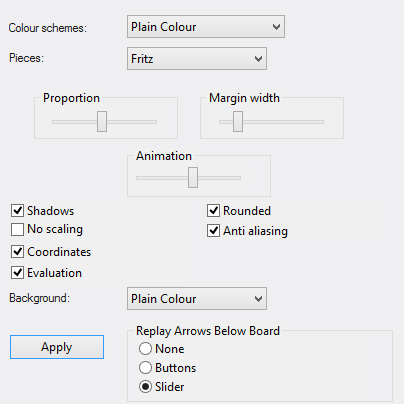Click the Colour schemes dropdown arrow
The height and width of the screenshot is (404, 404).
click(276, 27)
